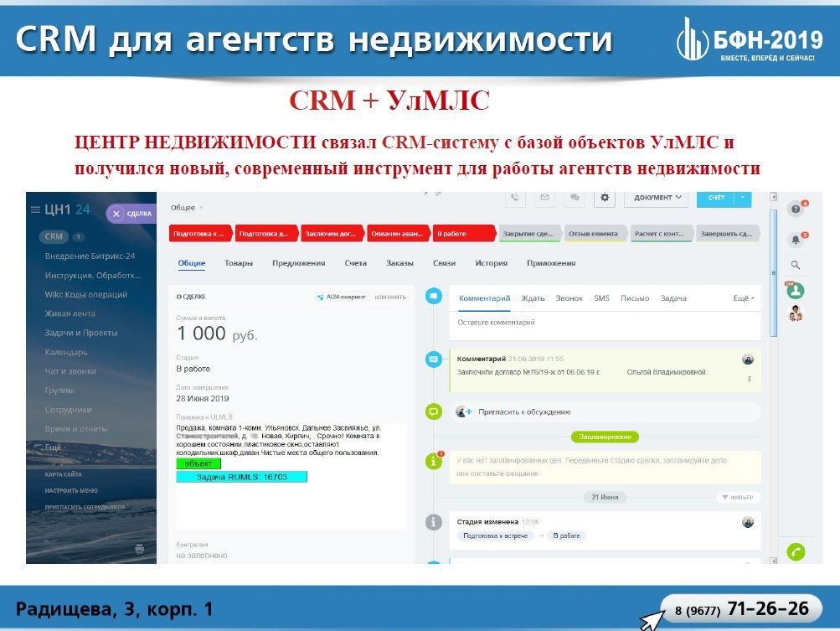Open the notifications bell icon
840x631 pixels.
796,240
